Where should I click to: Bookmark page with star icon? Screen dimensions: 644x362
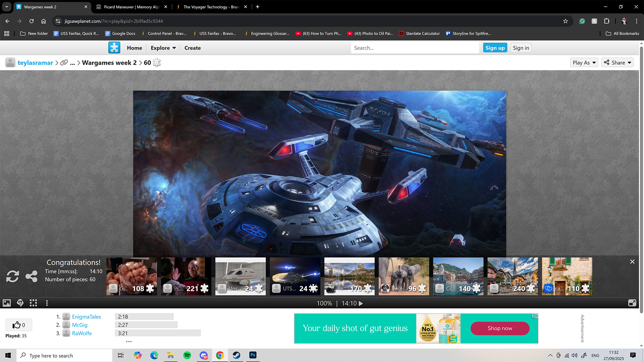click(x=566, y=21)
